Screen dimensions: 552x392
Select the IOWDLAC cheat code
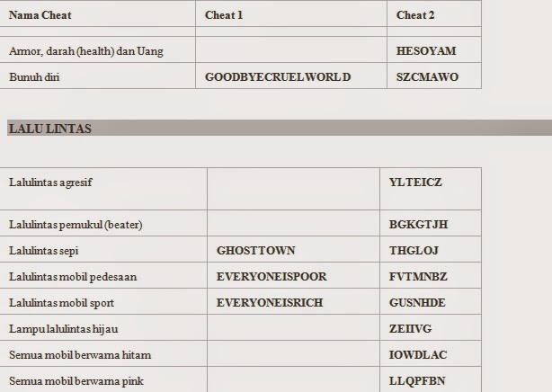tap(418, 354)
